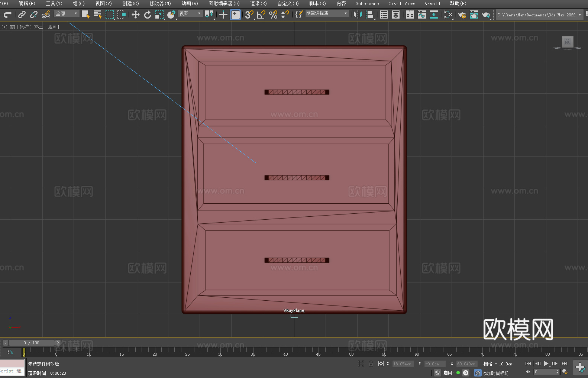Select the Unlink selection tool
Screen dimensions: 588x378
point(34,14)
